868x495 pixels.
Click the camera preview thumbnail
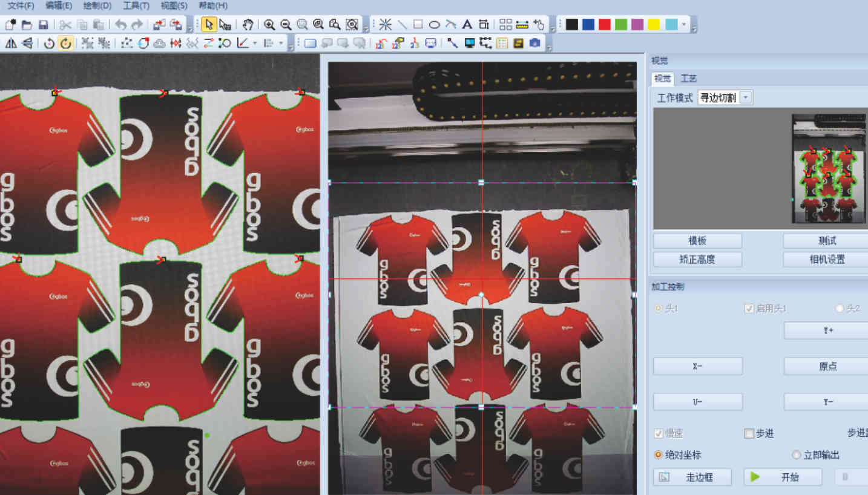[x=828, y=168]
